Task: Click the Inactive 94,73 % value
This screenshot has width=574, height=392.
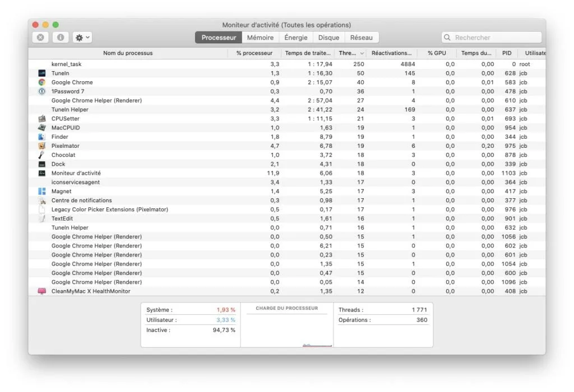Action: click(x=224, y=330)
